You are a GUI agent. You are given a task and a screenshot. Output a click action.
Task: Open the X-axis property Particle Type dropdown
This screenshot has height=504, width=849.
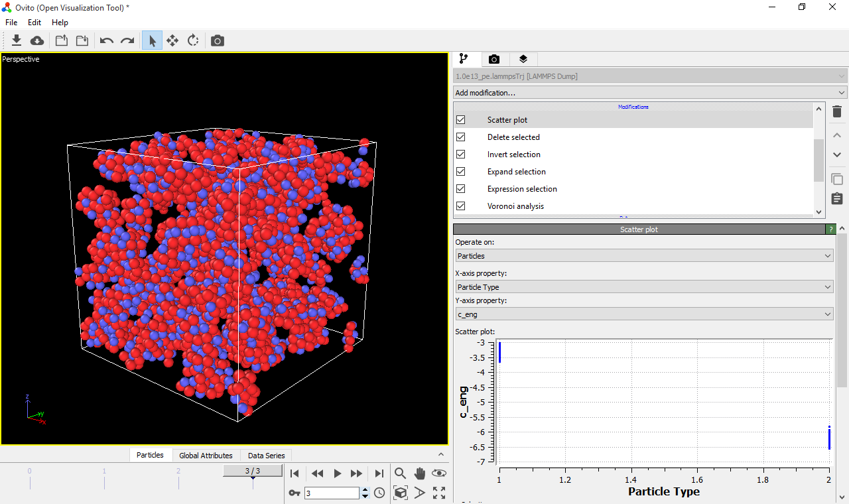pos(644,287)
